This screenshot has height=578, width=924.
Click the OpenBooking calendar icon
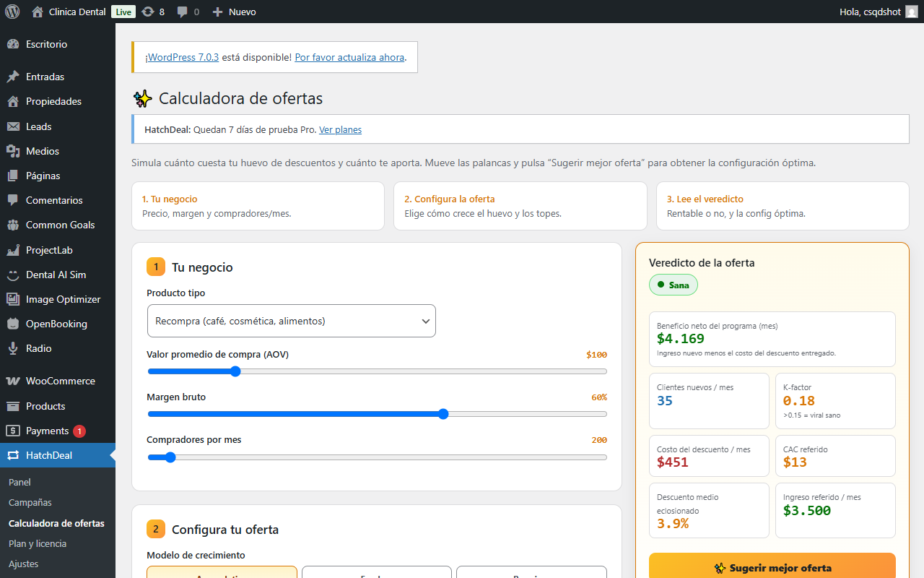[x=13, y=324]
